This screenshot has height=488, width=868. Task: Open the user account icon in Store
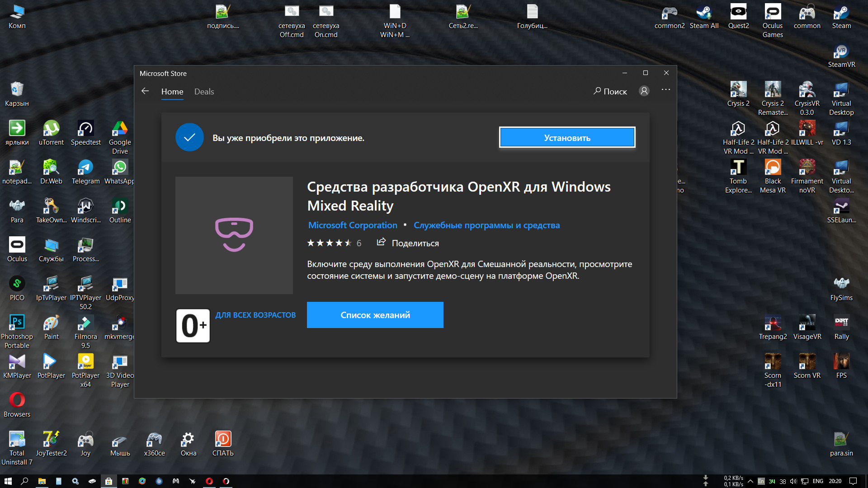point(644,91)
